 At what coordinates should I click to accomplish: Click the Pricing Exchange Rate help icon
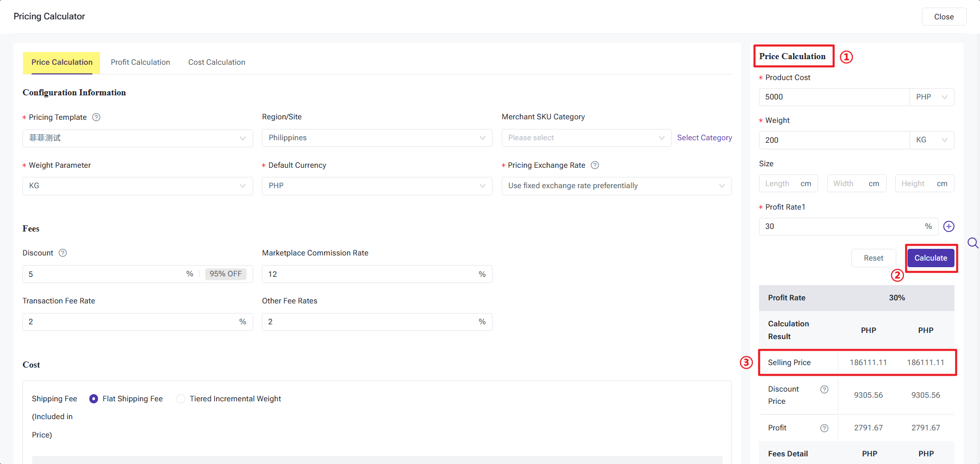coord(595,165)
